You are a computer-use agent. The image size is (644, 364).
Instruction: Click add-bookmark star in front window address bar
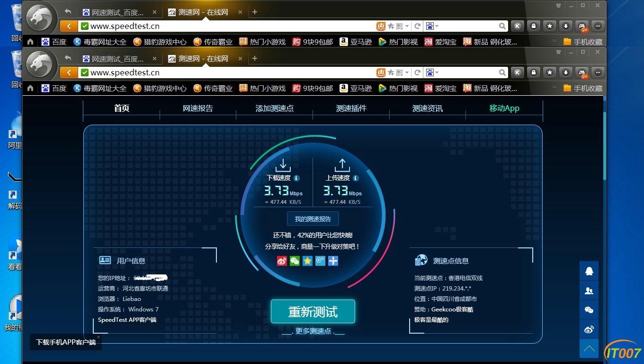click(x=391, y=73)
